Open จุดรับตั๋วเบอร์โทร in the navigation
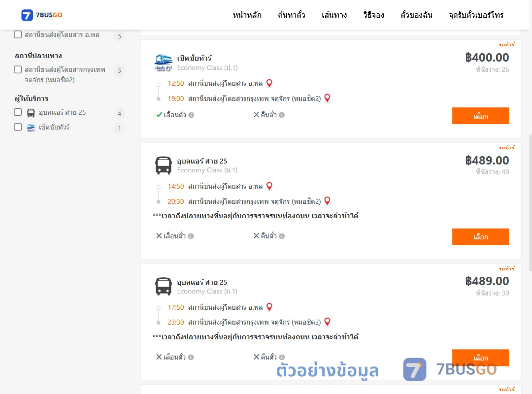This screenshot has width=532, height=394. (x=476, y=15)
